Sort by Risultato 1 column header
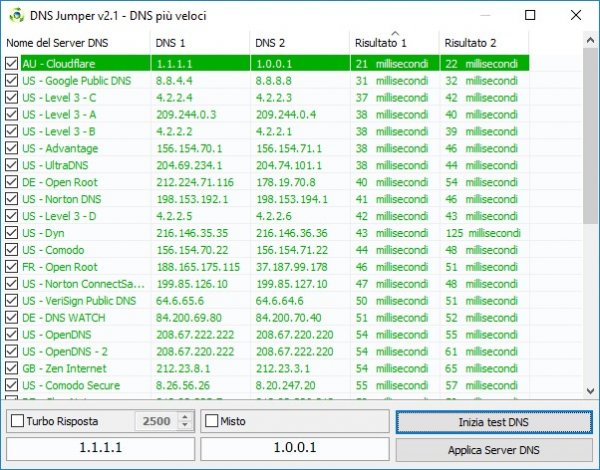 (395, 43)
